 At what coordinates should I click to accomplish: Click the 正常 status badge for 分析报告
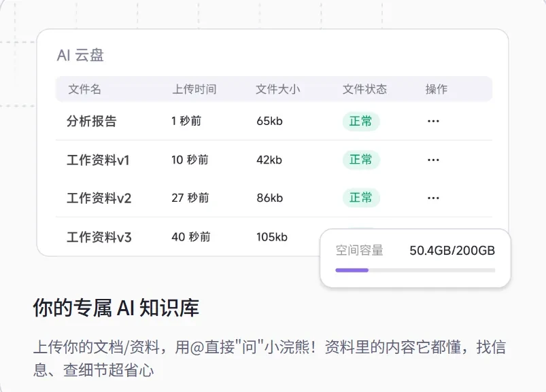[x=361, y=121]
